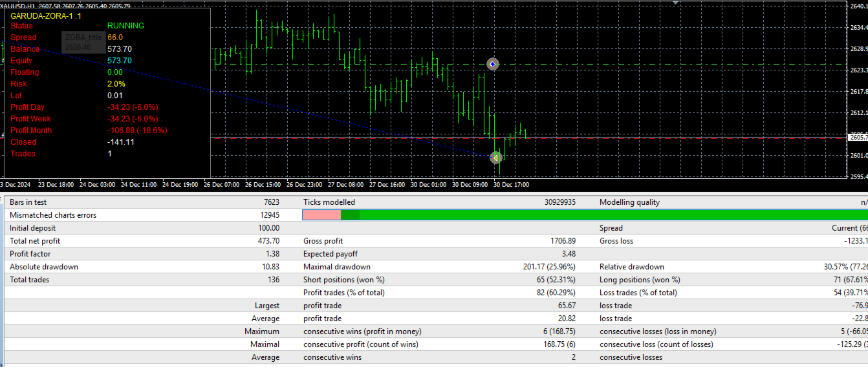The height and width of the screenshot is (367, 868).
Task: Click the Loss trades (% of total) label
Action: point(638,293)
